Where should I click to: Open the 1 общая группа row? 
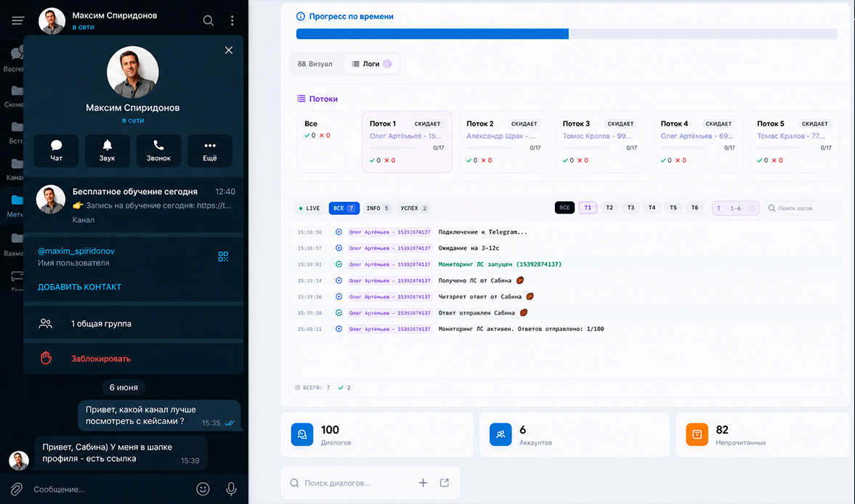pos(133,324)
